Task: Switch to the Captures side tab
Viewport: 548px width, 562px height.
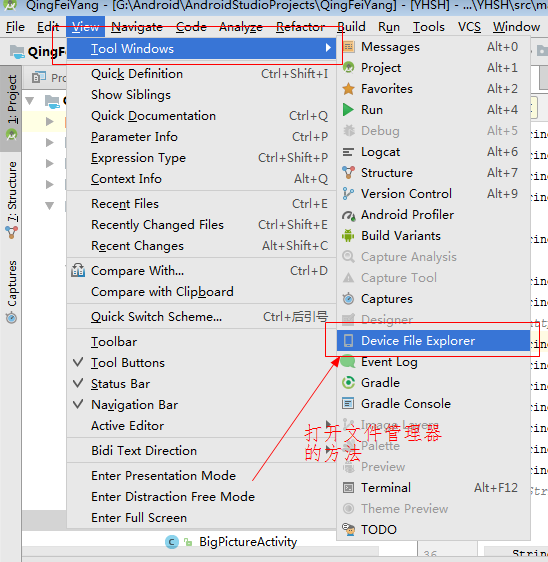Action: coord(11,292)
